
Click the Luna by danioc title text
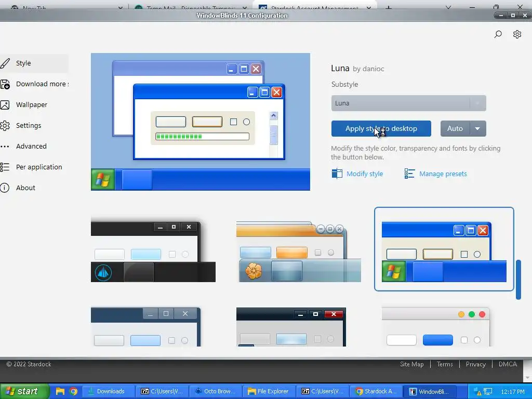tap(357, 68)
